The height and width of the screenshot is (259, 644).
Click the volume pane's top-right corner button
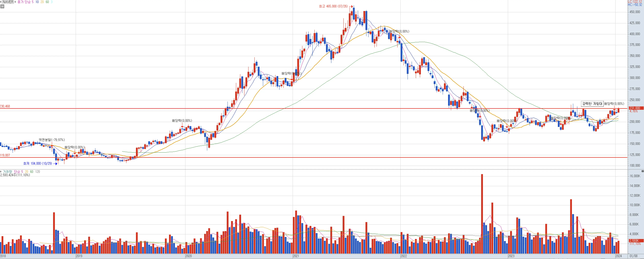642,171
